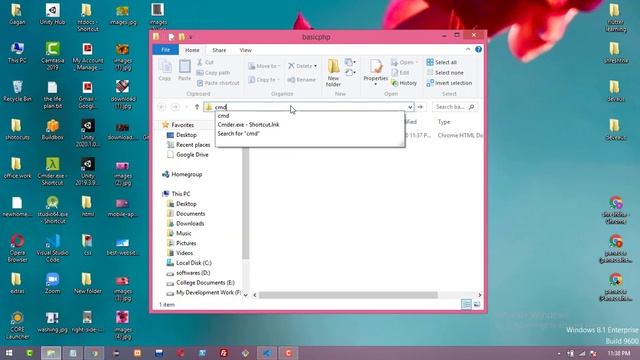Click the Back navigation arrow
This screenshot has width=640, height=360.
coord(162,107)
